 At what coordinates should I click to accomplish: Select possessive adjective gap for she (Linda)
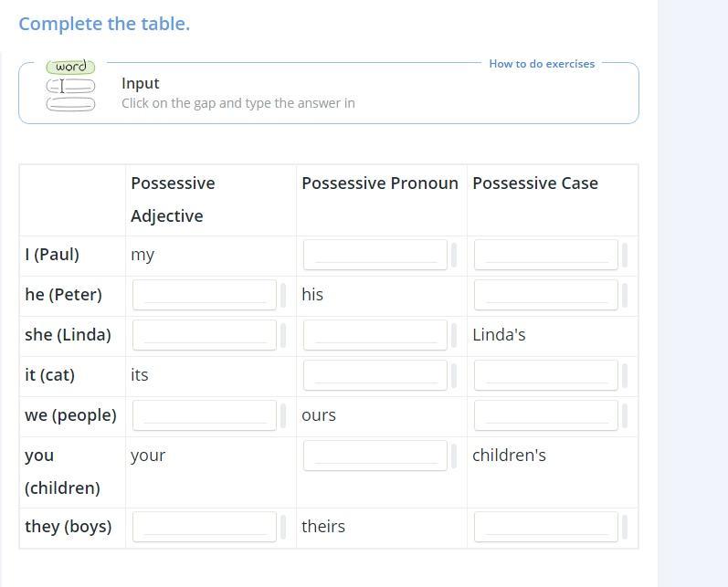(x=205, y=334)
